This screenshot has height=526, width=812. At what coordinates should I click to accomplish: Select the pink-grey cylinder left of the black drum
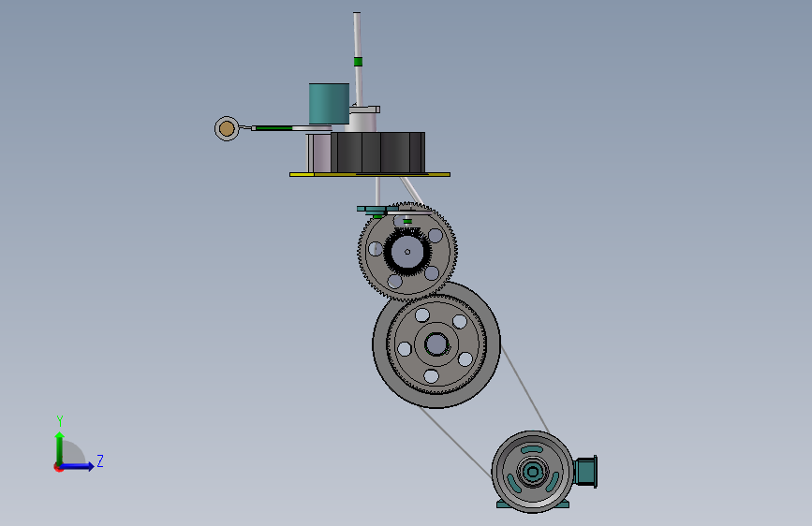322,153
